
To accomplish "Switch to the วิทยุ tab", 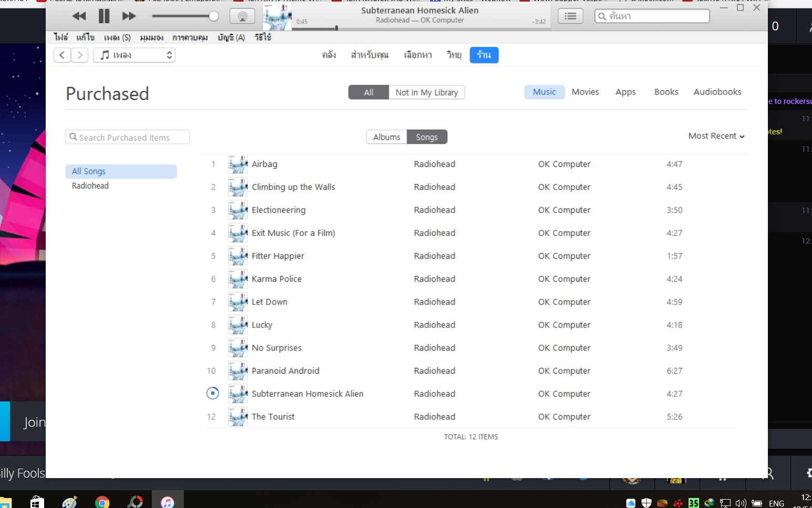I will click(454, 55).
